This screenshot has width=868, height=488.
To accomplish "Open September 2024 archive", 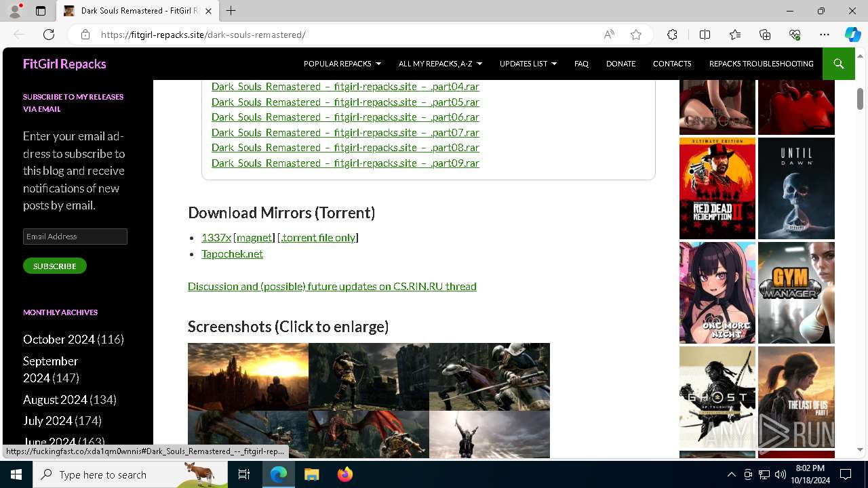I will (50, 369).
